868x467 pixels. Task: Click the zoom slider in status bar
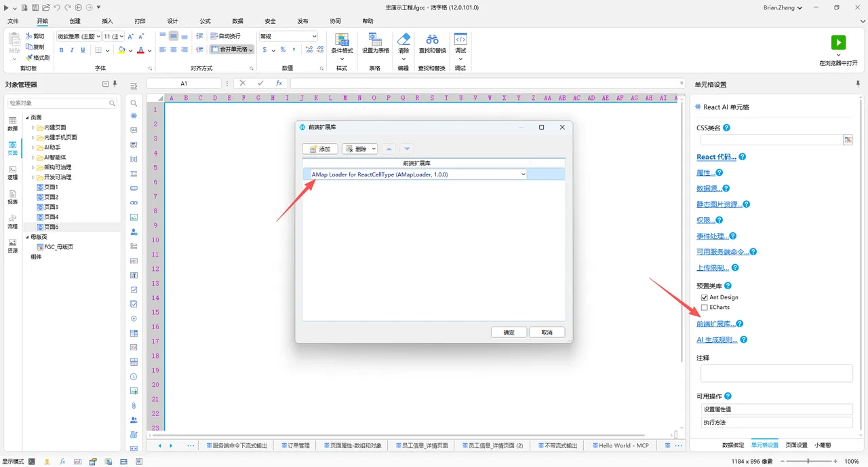click(808, 462)
